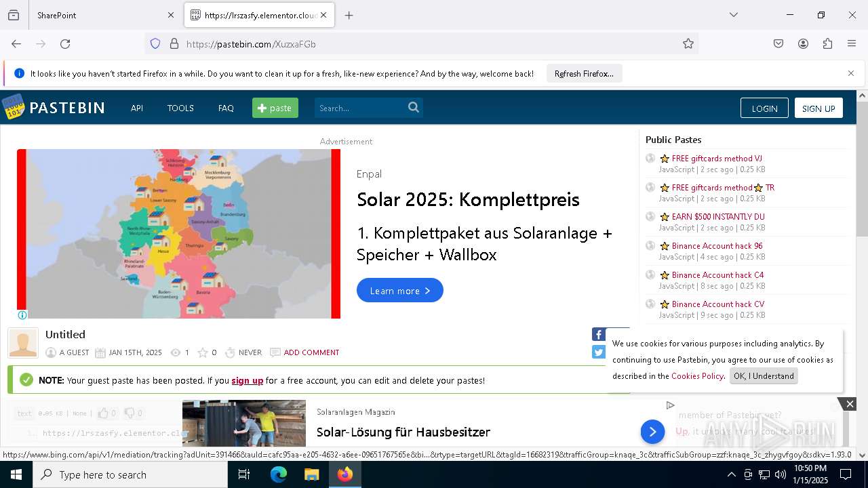
Task: View site info via padlock icon
Action: (x=174, y=43)
